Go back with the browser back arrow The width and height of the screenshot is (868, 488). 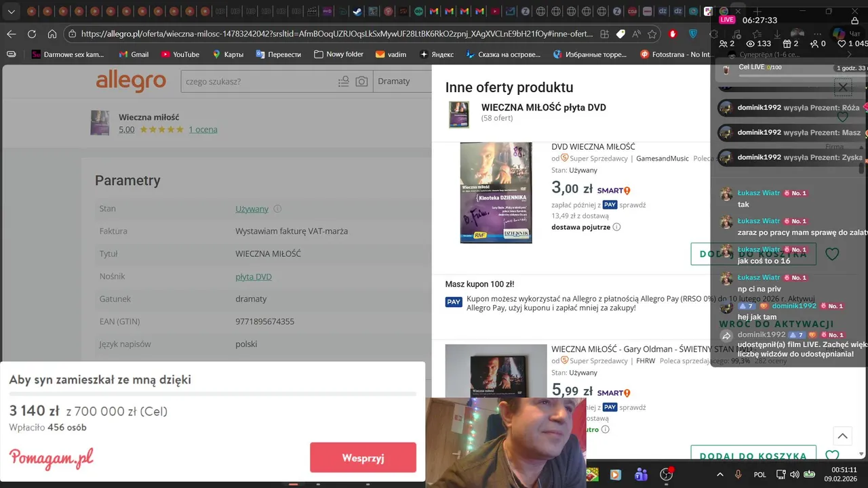(x=12, y=34)
